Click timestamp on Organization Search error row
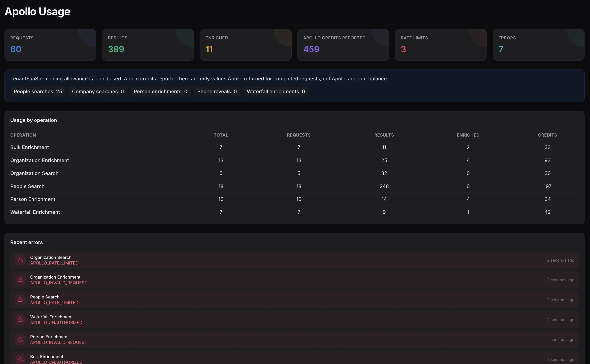 click(561, 260)
